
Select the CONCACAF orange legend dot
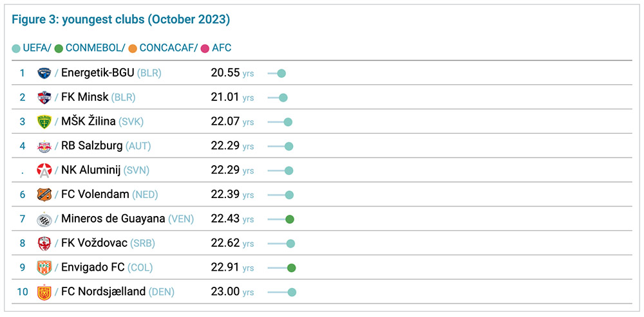tap(133, 48)
